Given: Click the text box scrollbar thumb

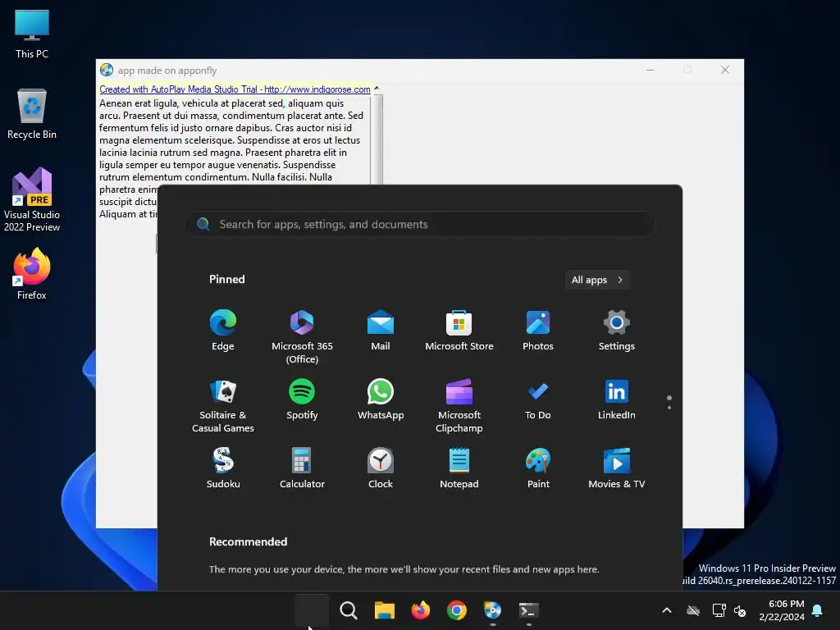Looking at the screenshot, I should 377,139.
